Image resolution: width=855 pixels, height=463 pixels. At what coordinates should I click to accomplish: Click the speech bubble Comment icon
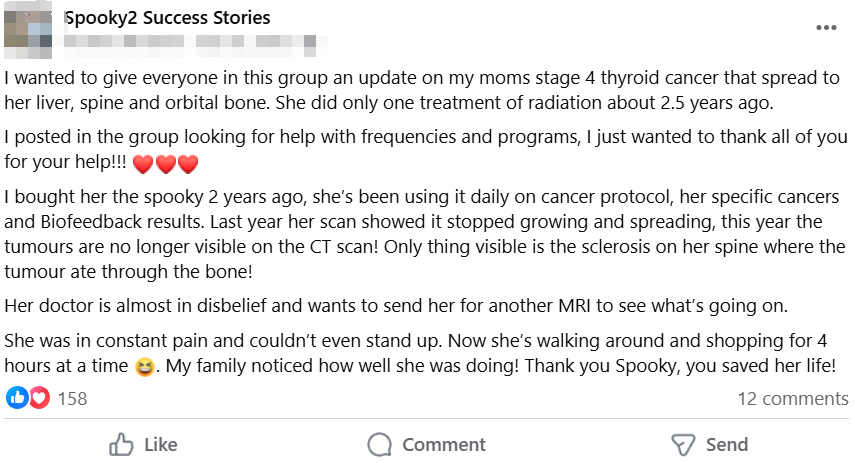379,445
